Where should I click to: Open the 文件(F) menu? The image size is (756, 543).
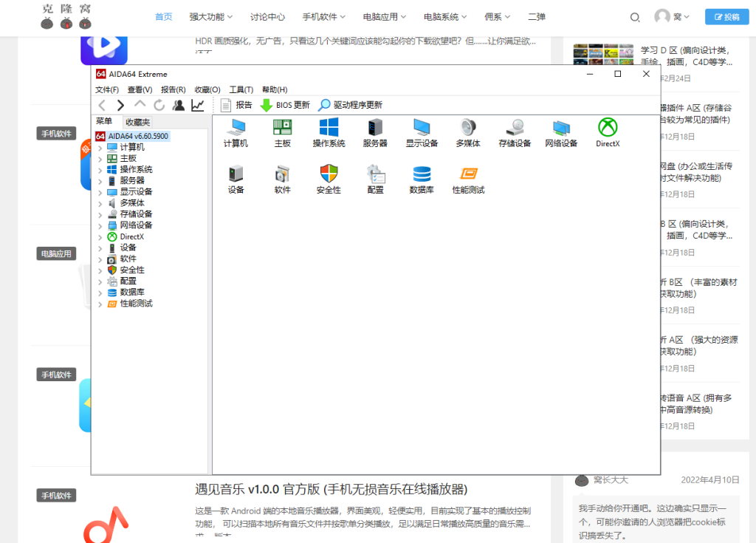tap(107, 90)
